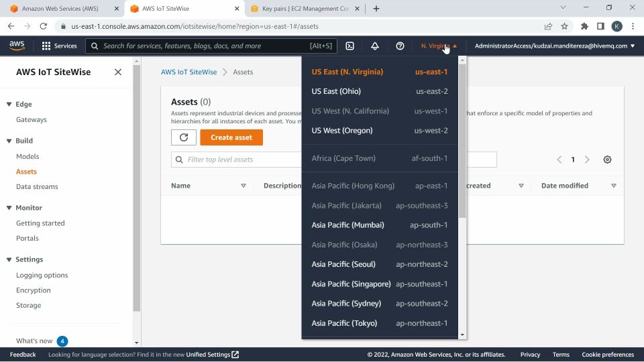Open Unified Settings link
Image resolution: width=644 pixels, height=362 pixels.
(213, 355)
